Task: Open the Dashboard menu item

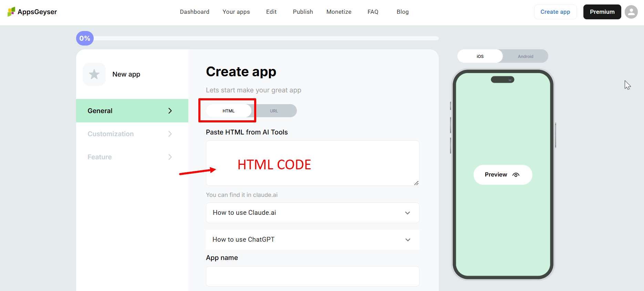Action: point(194,12)
